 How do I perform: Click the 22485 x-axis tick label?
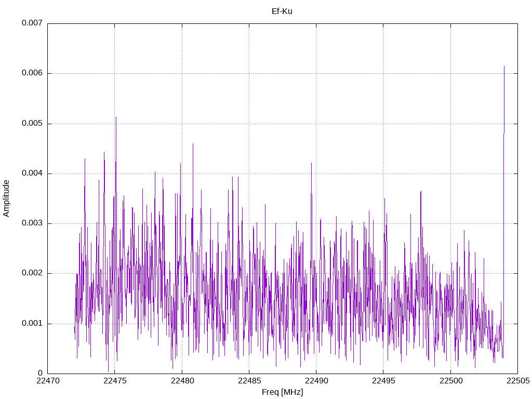(249, 381)
